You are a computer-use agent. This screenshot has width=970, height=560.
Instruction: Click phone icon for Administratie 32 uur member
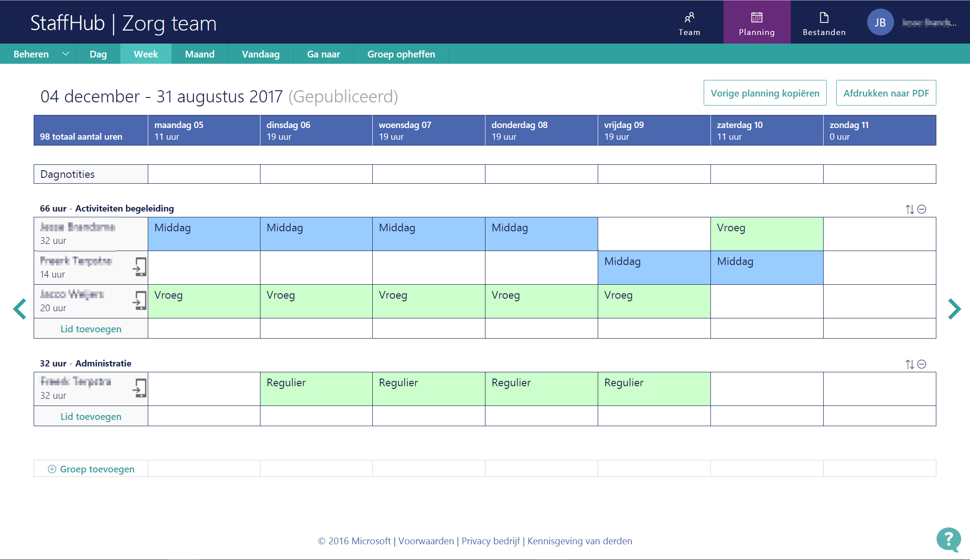click(140, 388)
